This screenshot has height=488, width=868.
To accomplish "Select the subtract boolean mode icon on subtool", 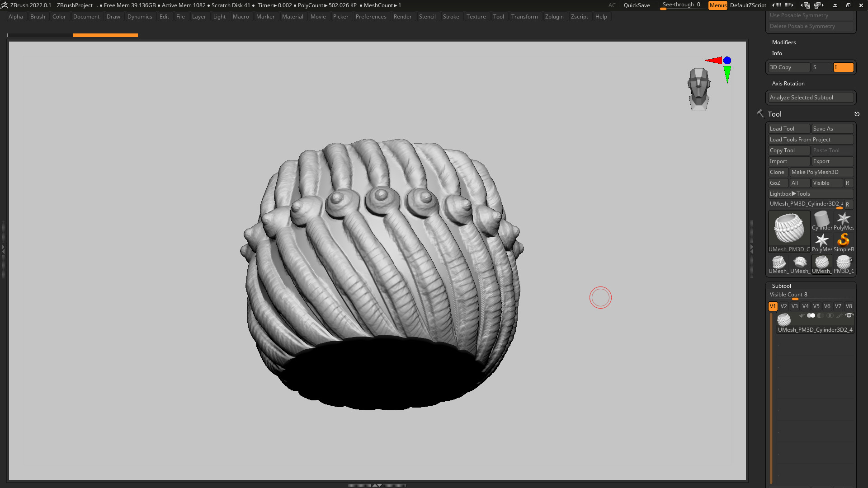I will (820, 316).
